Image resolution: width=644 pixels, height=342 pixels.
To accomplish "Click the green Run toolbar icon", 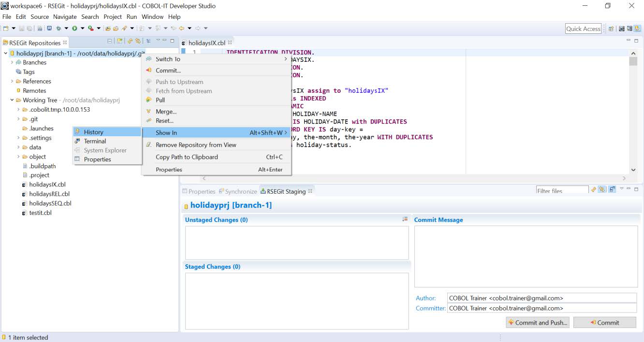I will (75, 28).
